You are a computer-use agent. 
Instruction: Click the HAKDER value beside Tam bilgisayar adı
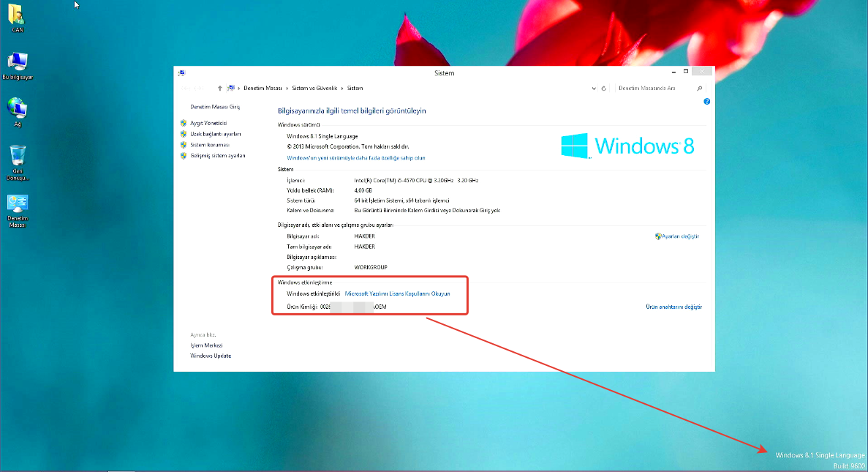[364, 247]
